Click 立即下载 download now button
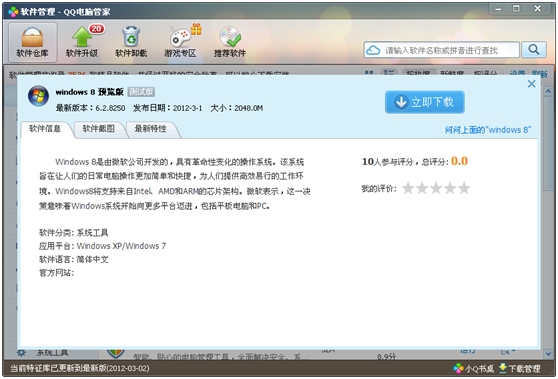 (x=425, y=102)
